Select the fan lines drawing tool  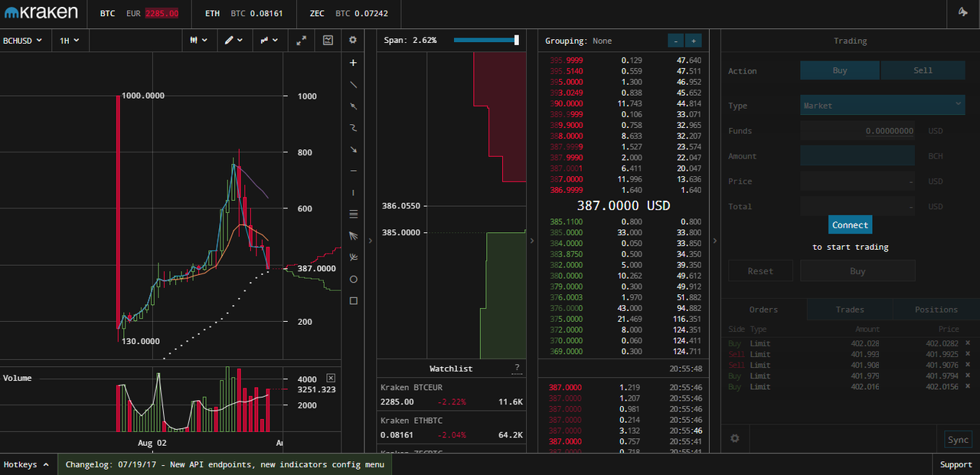353,236
